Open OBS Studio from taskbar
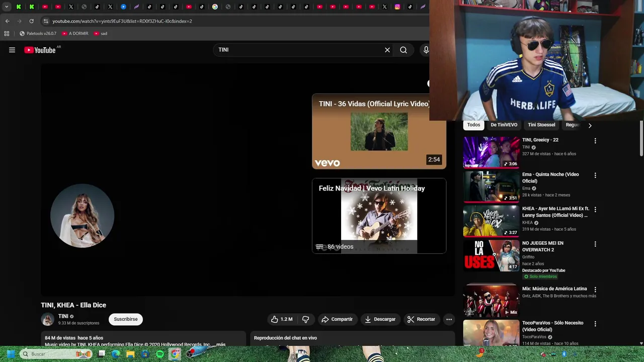644x362 pixels. pos(189,354)
